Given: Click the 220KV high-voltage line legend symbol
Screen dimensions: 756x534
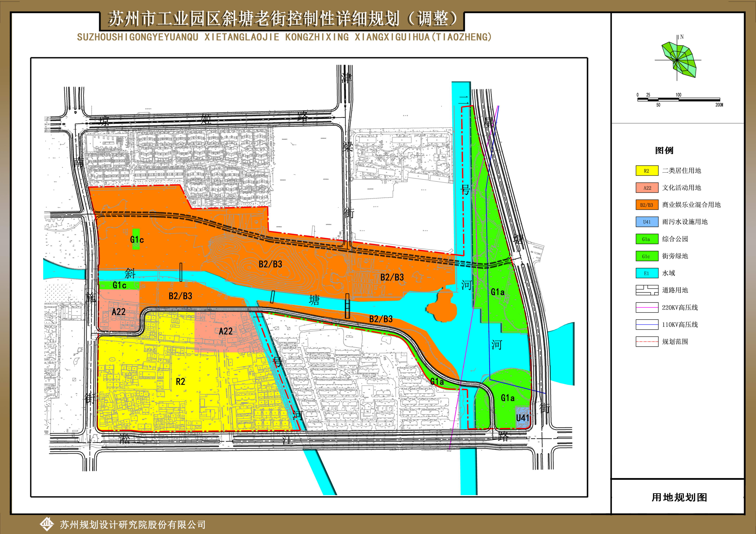Looking at the screenshot, I should (647, 307).
